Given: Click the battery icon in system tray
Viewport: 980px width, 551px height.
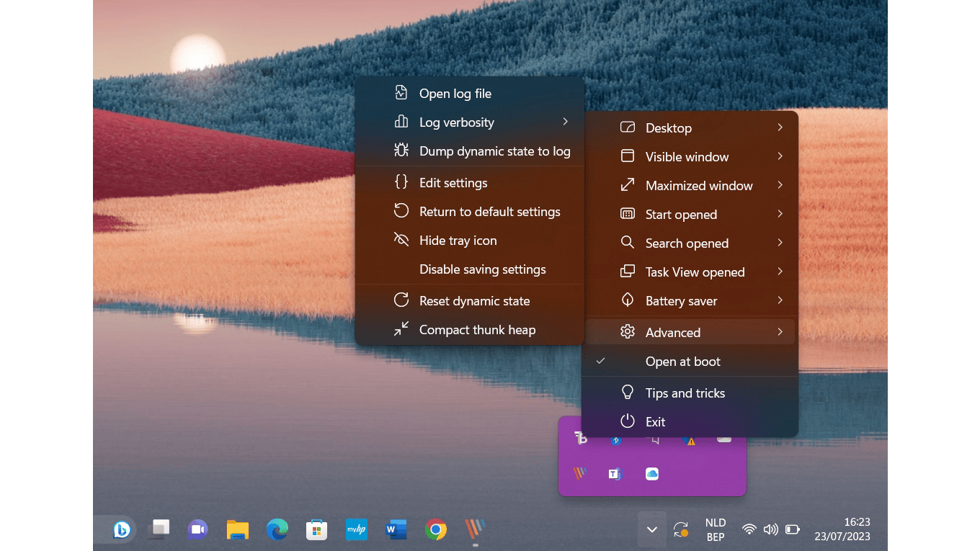Looking at the screenshot, I should pos(793,530).
